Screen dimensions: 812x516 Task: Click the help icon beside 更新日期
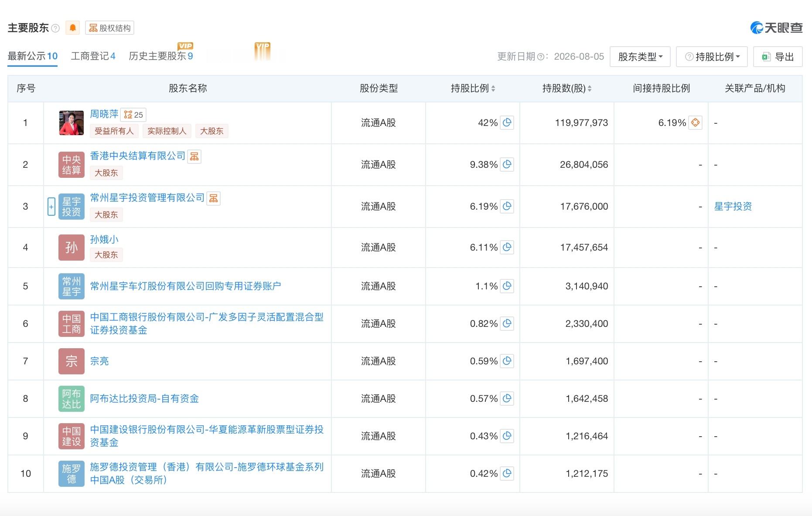coord(540,57)
